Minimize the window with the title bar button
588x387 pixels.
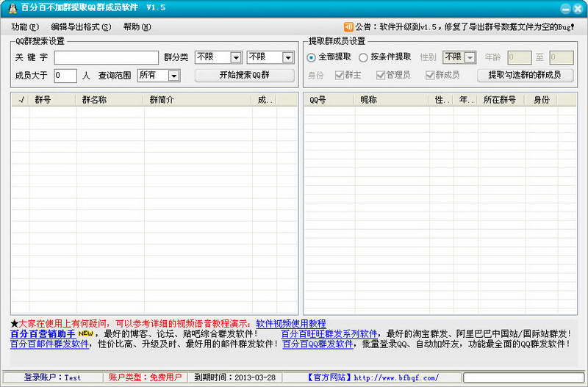[x=565, y=9]
